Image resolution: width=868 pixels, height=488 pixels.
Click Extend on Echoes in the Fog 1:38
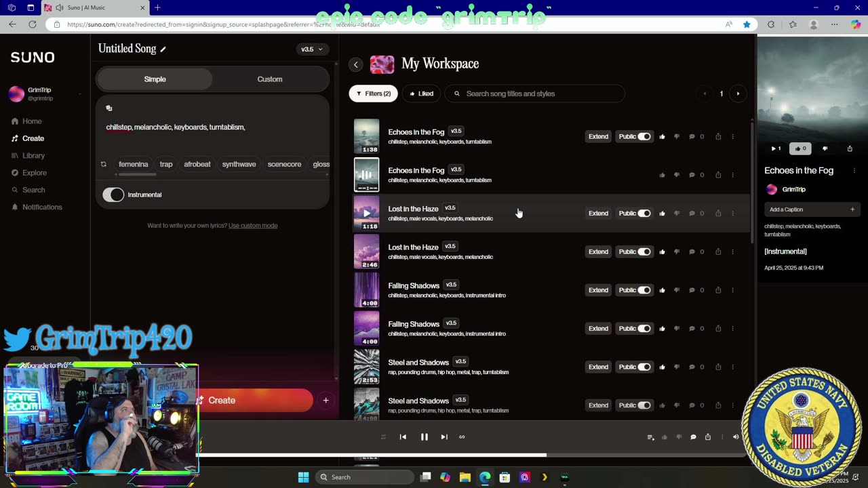pos(598,136)
